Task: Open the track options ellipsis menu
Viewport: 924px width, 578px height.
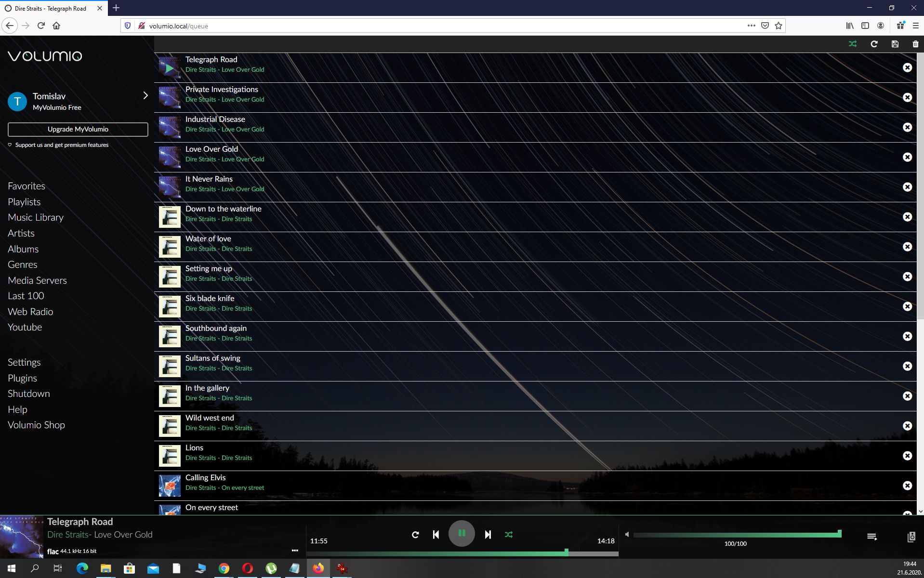Action: point(295,551)
